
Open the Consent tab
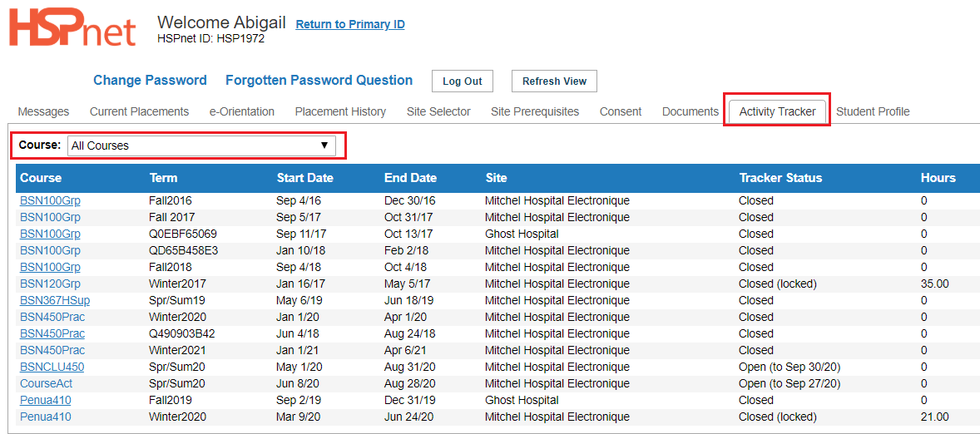pyautogui.click(x=621, y=111)
